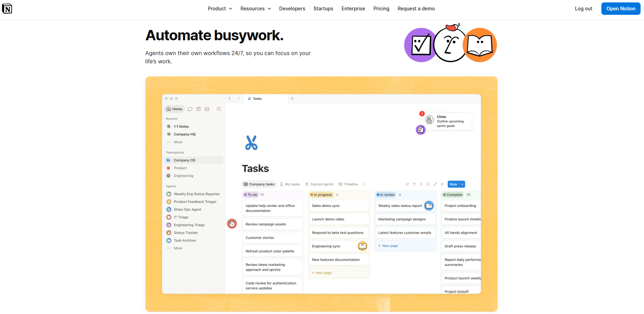Open the Developers page
Screen dimensions: 644x314
click(292, 9)
